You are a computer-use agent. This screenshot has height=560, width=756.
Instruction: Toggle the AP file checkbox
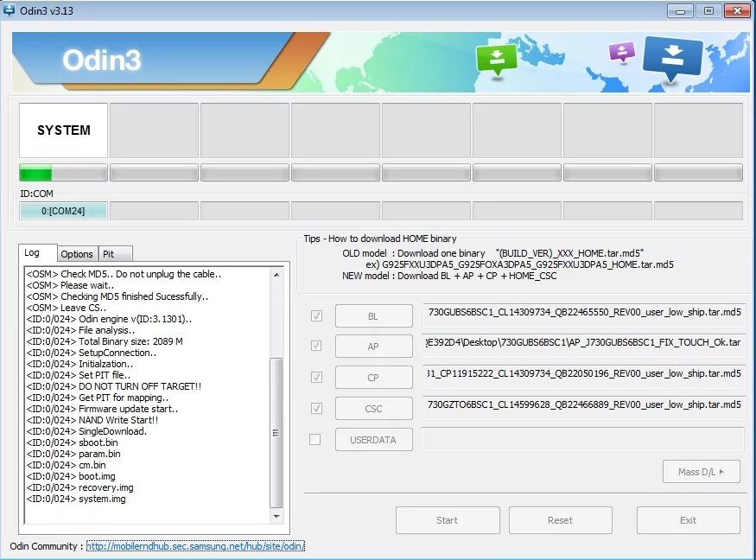(x=316, y=346)
